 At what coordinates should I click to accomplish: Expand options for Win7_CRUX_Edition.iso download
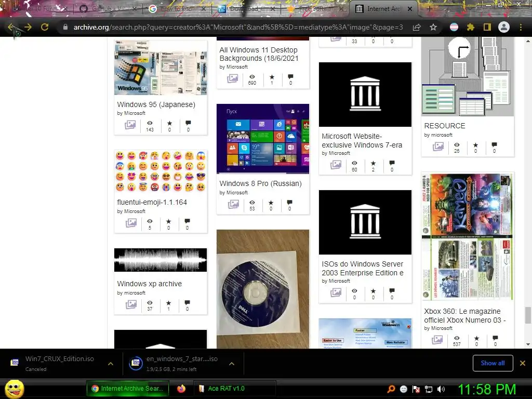coord(110,364)
